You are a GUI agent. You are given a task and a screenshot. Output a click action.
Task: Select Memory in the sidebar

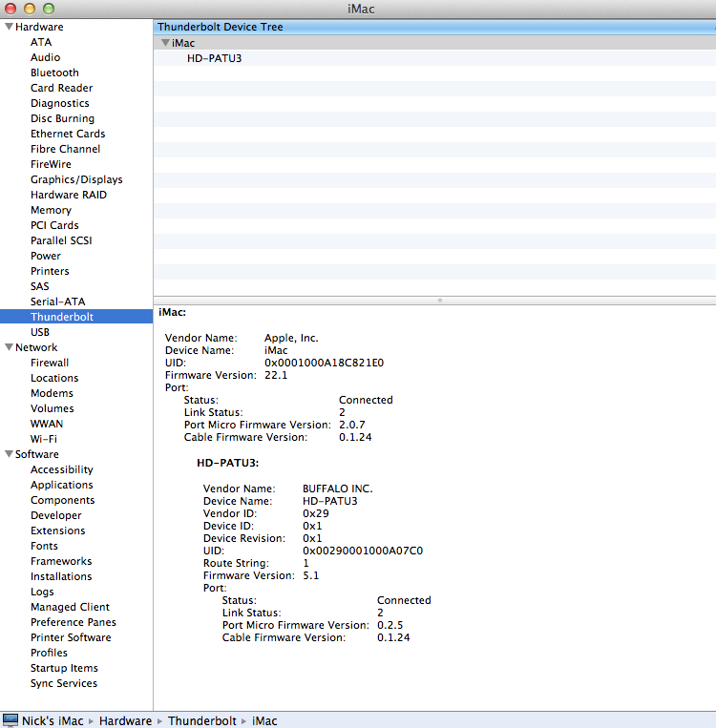pos(51,210)
